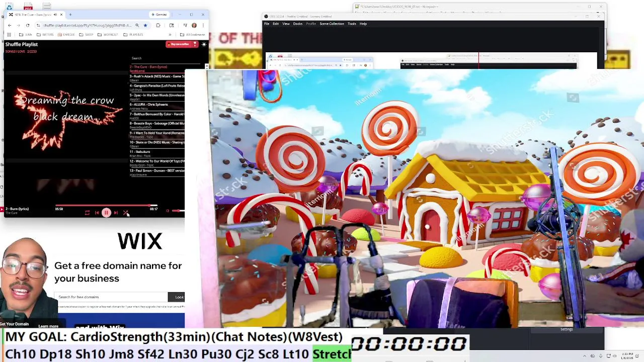Select the 2pac In His Own Words track
This screenshot has height=362, width=644.
[157, 97]
